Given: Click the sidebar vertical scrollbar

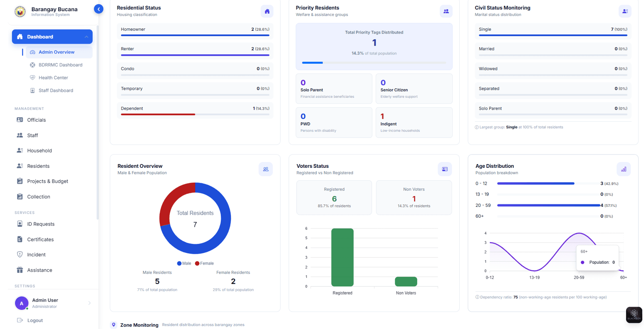Looking at the screenshot, I should [98, 123].
